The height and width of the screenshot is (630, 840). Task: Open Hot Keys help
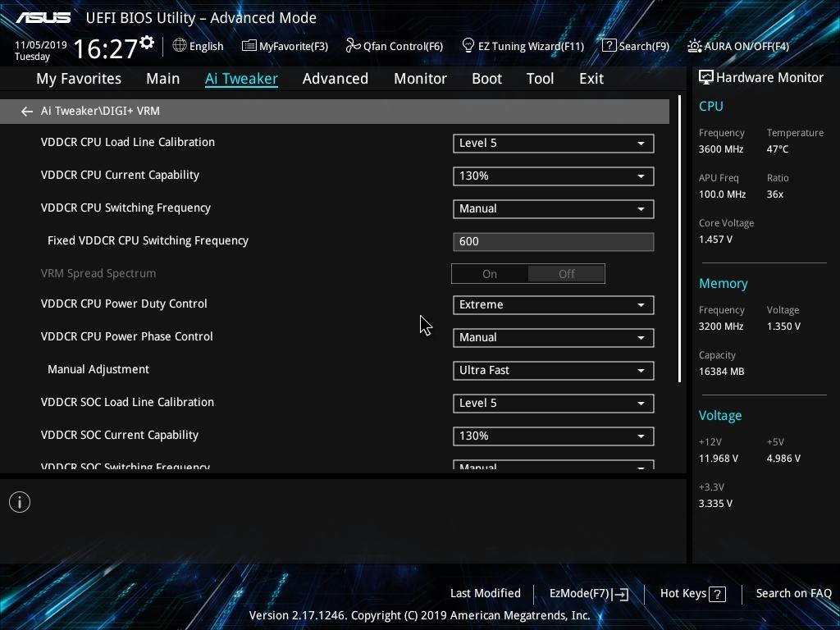click(x=692, y=594)
